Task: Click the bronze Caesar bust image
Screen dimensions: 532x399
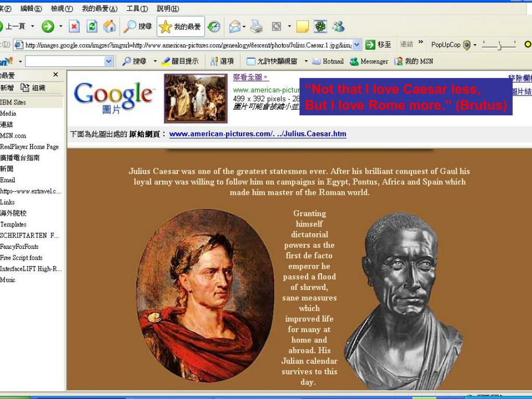Action: (404, 301)
